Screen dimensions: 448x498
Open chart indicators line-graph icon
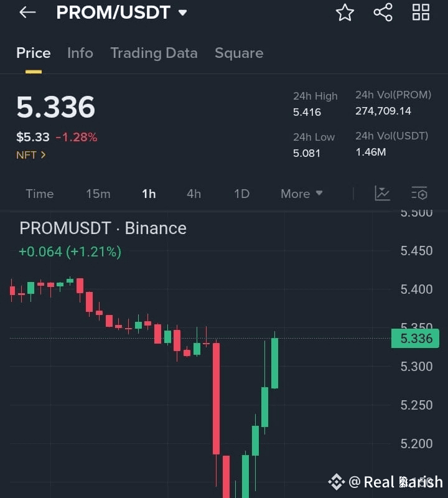382,193
